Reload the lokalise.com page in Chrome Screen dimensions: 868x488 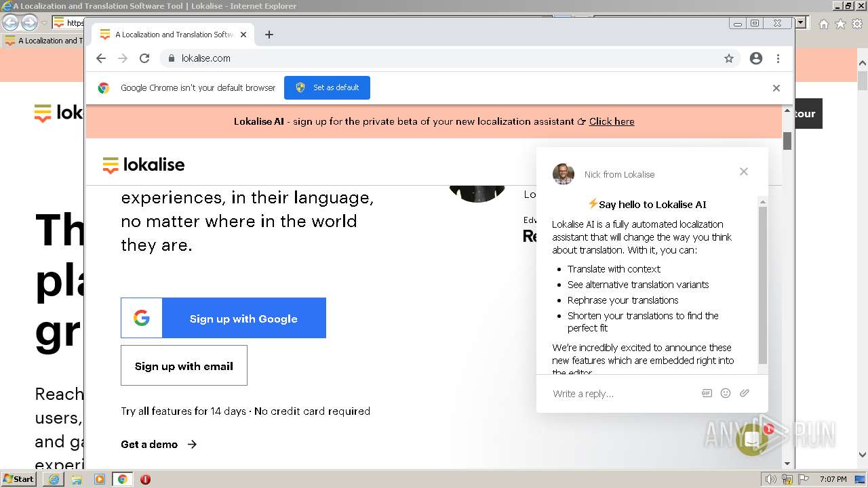[144, 58]
